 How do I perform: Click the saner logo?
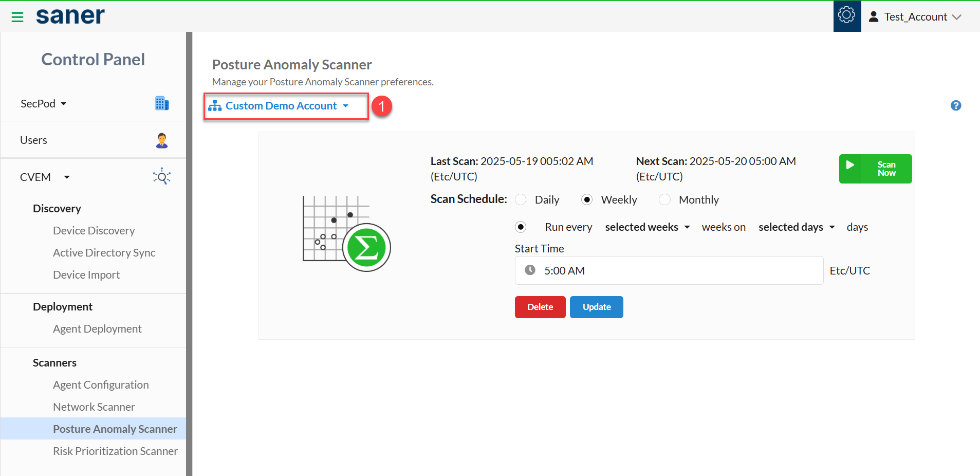(x=70, y=16)
